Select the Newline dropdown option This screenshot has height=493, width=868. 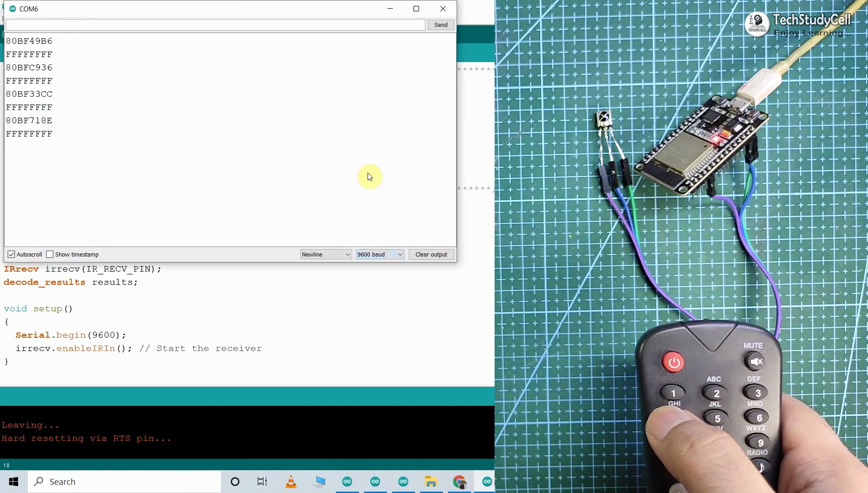coord(325,254)
